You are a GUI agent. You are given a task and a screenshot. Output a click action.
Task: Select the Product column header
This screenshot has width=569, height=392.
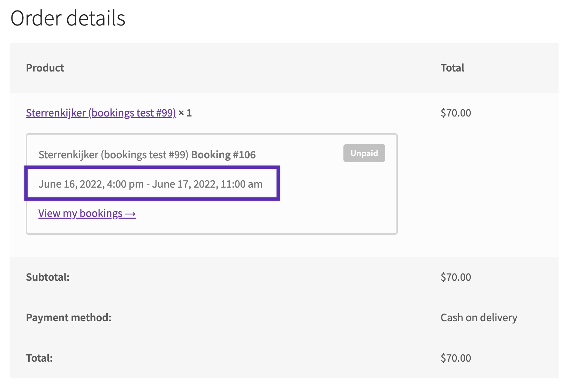tap(45, 68)
